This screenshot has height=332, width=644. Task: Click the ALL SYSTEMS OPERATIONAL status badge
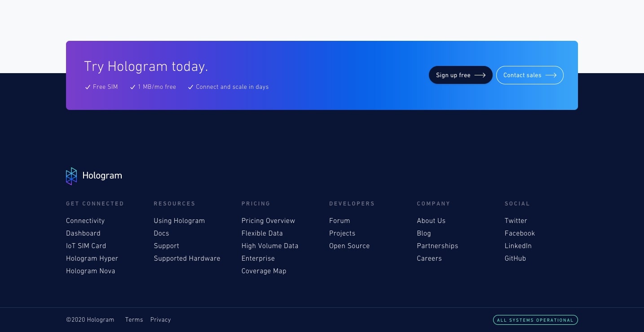[x=535, y=320]
